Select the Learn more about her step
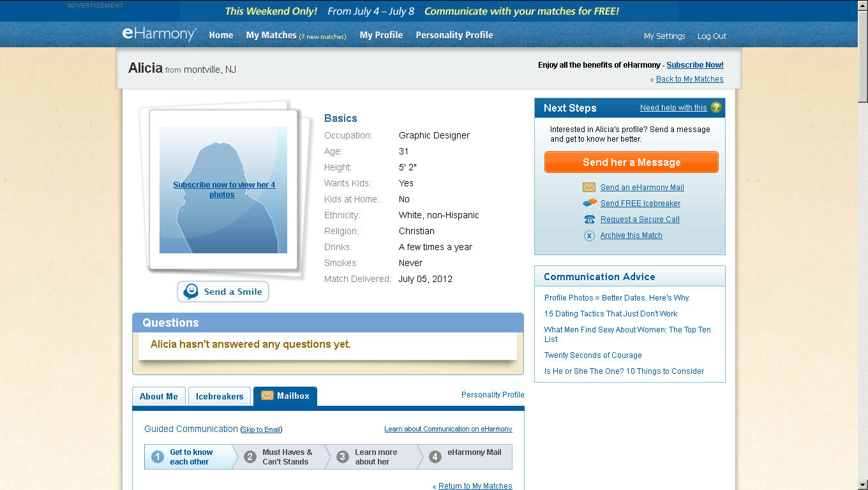Screen dimensions: 868x490 point(373,457)
